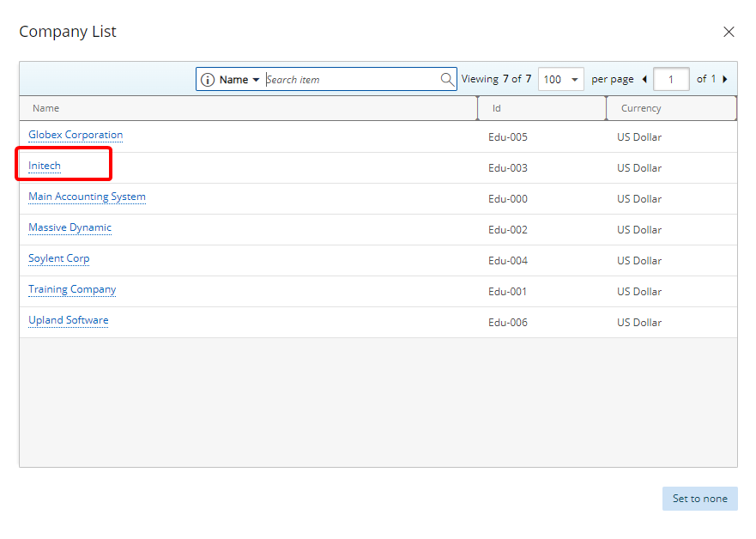Sort by Currency column header
The image size is (756, 539).
click(672, 108)
